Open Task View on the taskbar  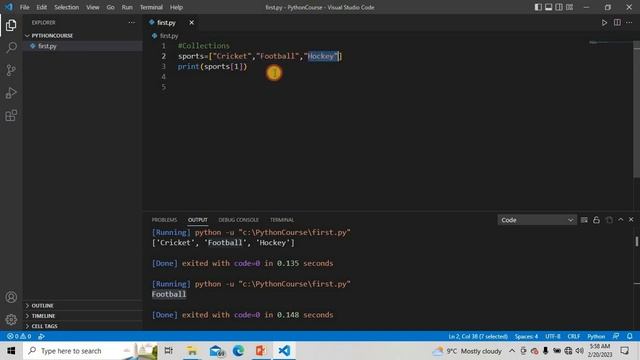[x=168, y=351]
